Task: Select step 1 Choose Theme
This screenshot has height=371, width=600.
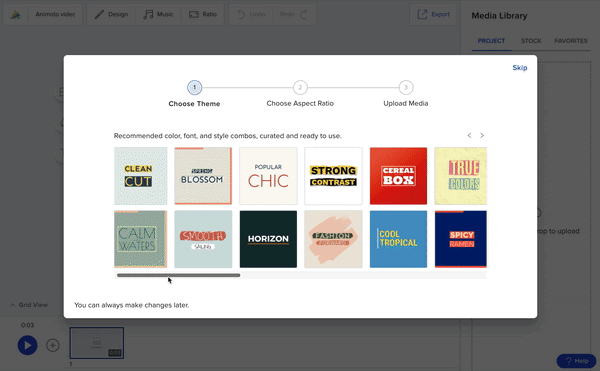Action: tap(194, 88)
